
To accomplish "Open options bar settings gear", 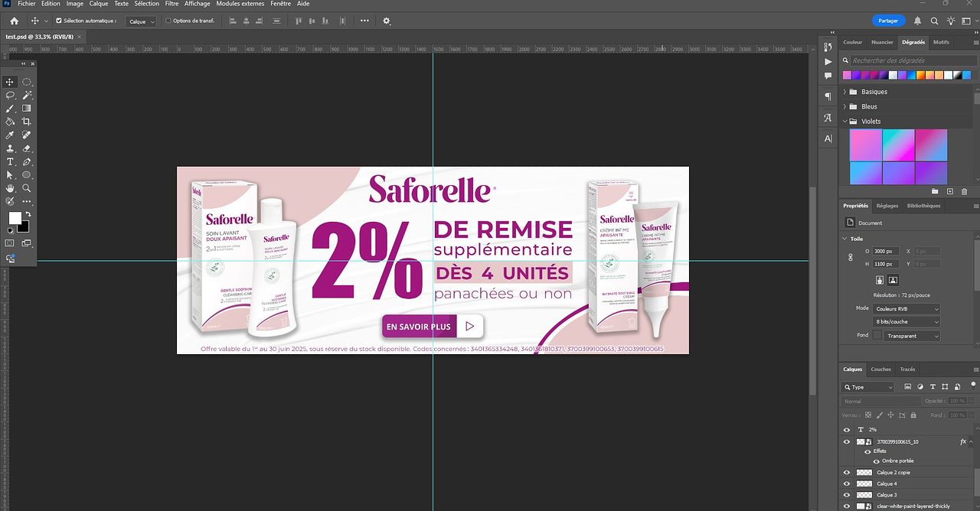I will click(x=387, y=21).
